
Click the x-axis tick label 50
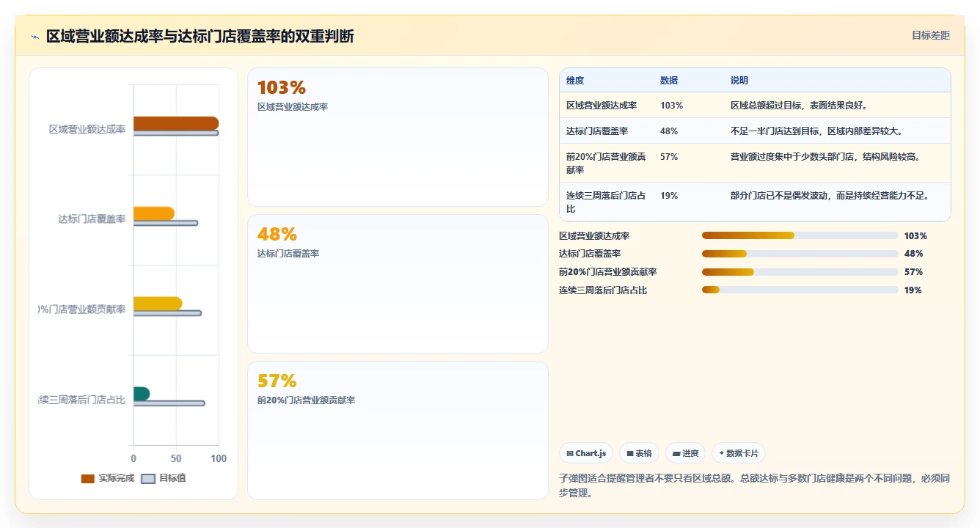[176, 458]
